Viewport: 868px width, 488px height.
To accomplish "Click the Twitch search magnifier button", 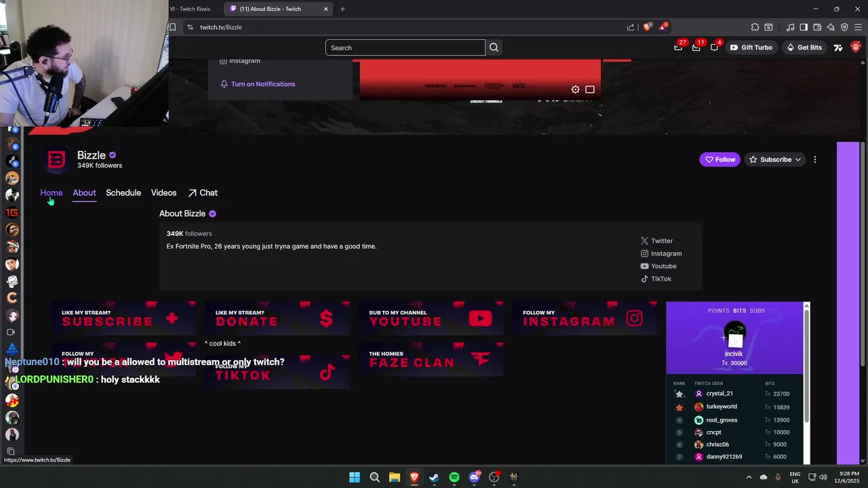I will point(494,47).
